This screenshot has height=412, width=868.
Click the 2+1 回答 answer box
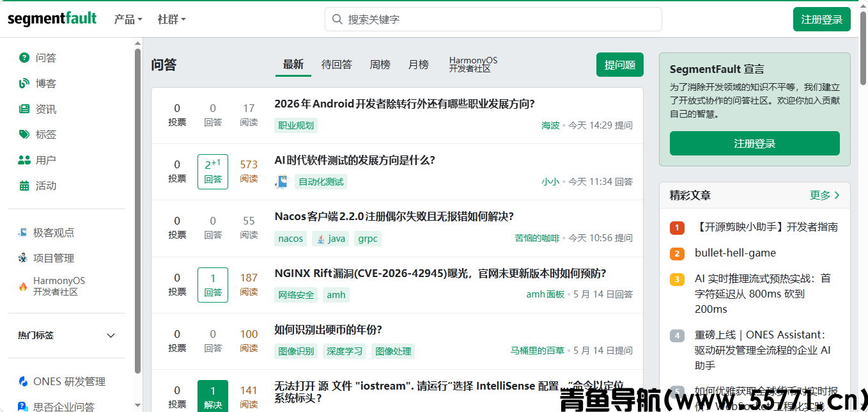pyautogui.click(x=213, y=171)
